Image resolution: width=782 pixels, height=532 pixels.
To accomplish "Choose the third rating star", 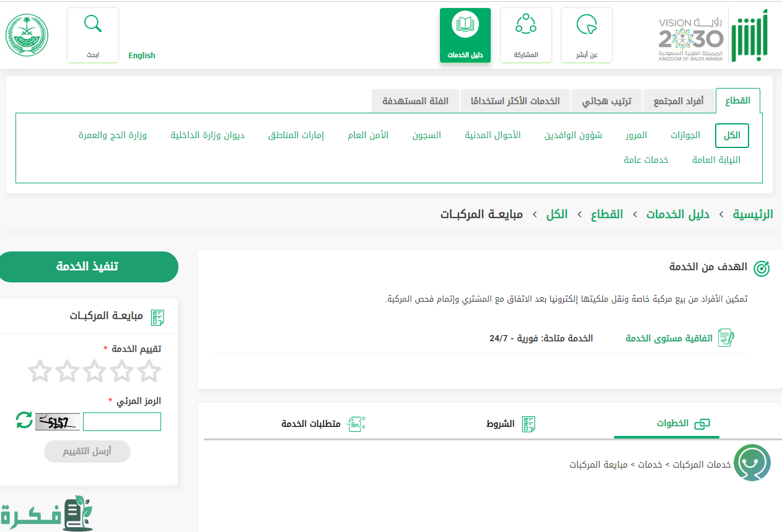I will 94,371.
